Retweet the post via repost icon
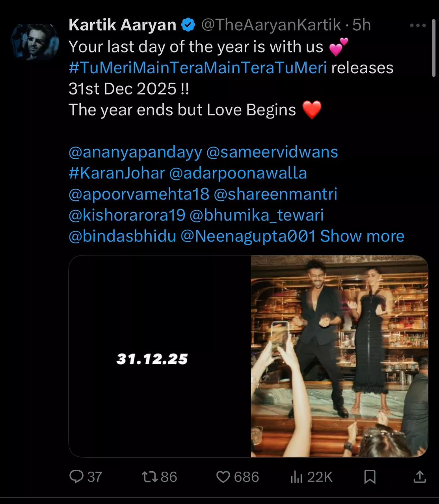This screenshot has height=504, width=439. click(x=150, y=477)
